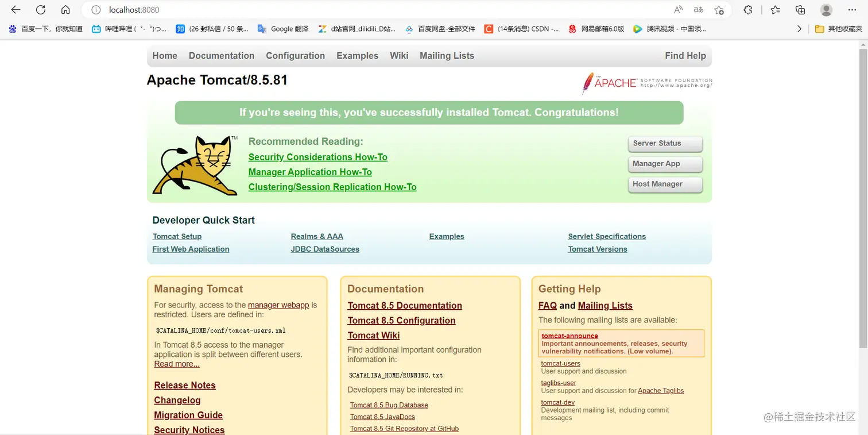Open the extensions puzzle icon

click(748, 10)
